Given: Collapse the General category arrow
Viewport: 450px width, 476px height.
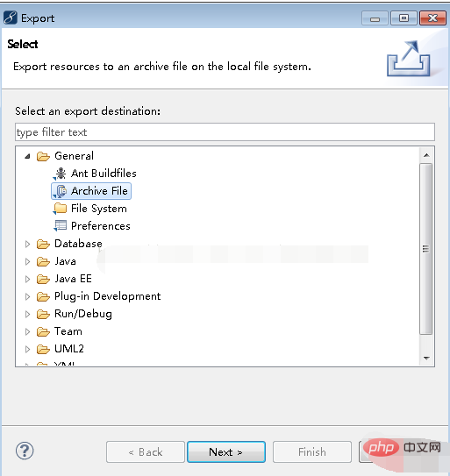Looking at the screenshot, I should [x=28, y=156].
